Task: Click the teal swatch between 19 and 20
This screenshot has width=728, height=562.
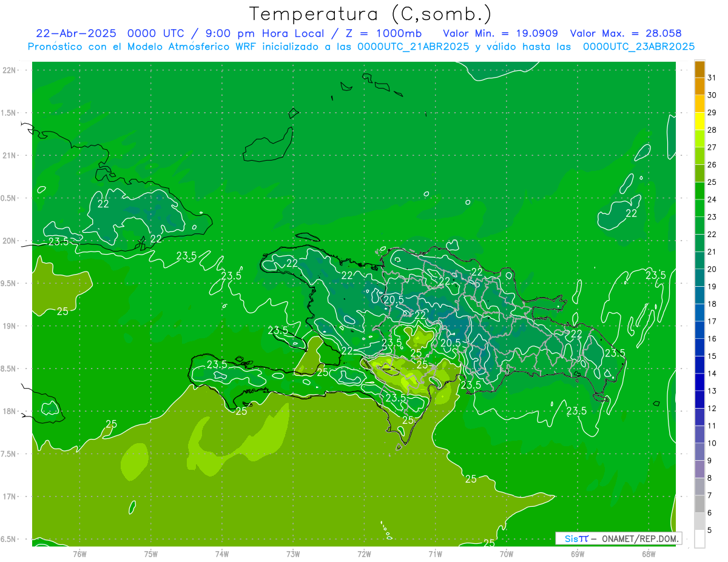Action: [699, 278]
